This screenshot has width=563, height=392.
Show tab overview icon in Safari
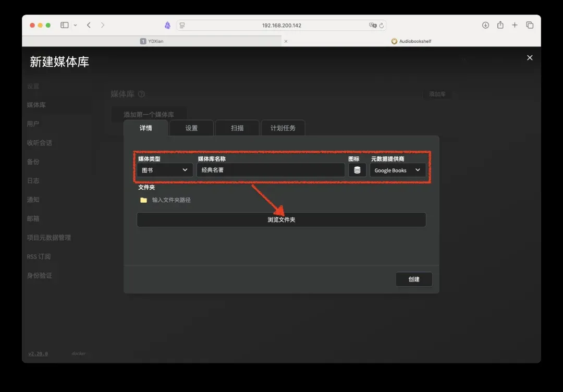(530, 25)
